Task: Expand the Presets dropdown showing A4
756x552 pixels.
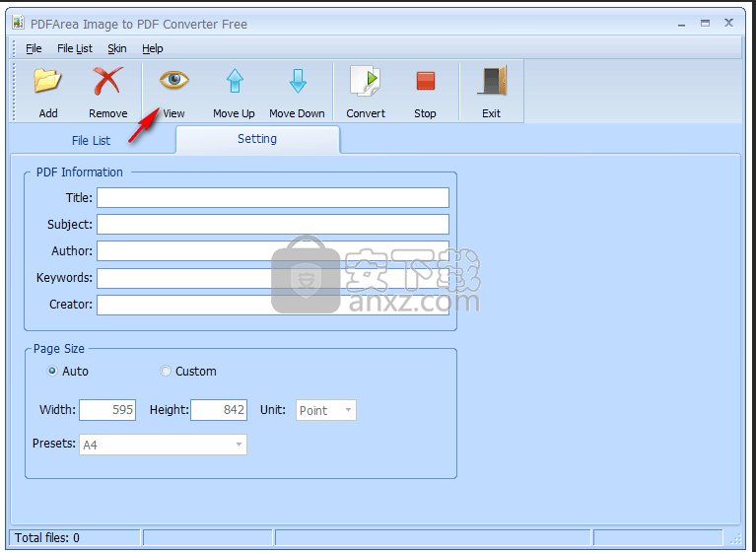Action: point(163,445)
